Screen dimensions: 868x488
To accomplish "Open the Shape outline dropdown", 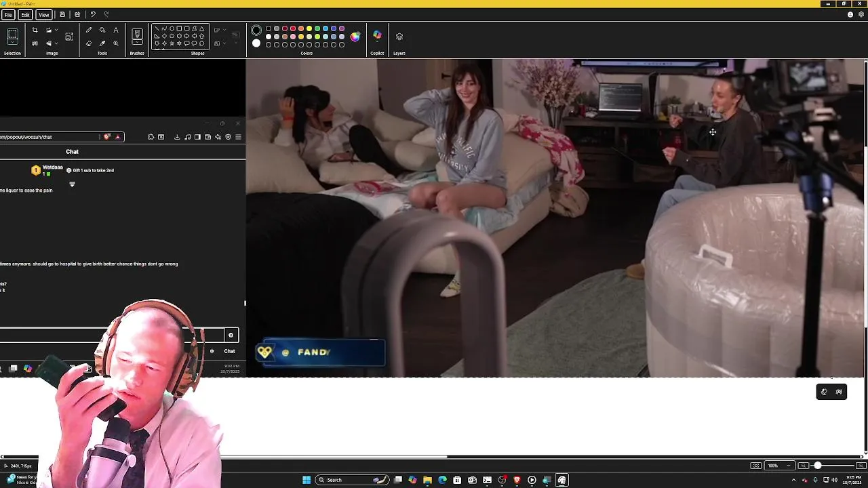I will tap(220, 29).
